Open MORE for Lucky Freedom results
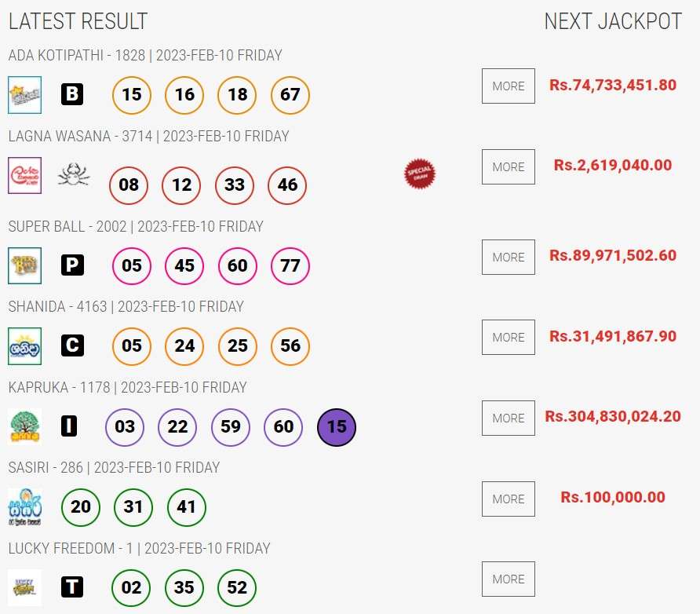 tap(509, 579)
